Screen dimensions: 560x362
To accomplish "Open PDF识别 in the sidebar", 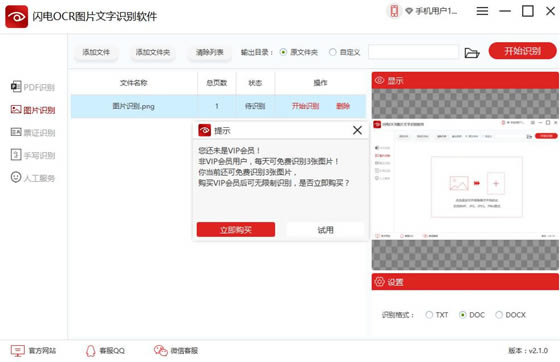I will (33, 87).
